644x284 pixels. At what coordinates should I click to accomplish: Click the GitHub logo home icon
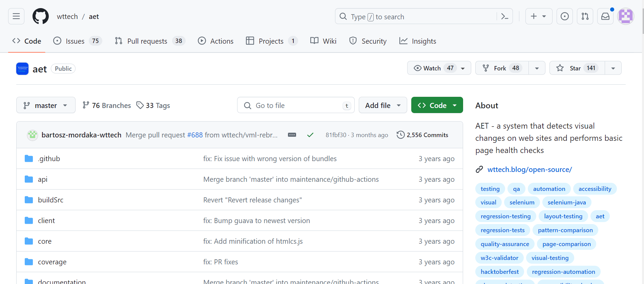(41, 16)
